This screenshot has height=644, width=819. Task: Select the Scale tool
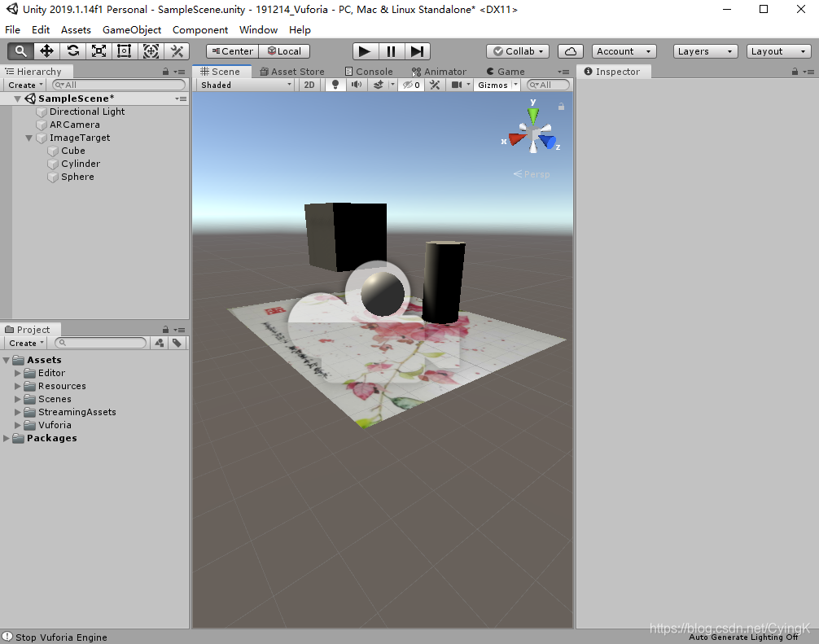tap(99, 51)
